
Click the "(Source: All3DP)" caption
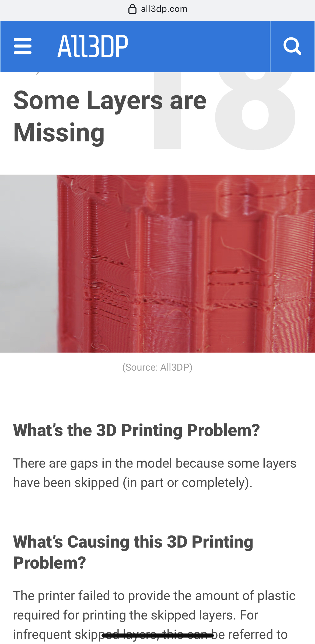click(157, 367)
